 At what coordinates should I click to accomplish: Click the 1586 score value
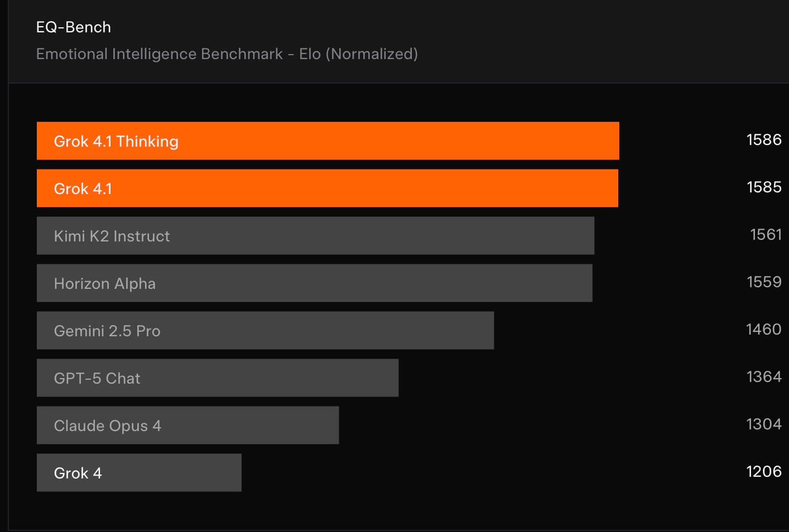[x=763, y=139]
